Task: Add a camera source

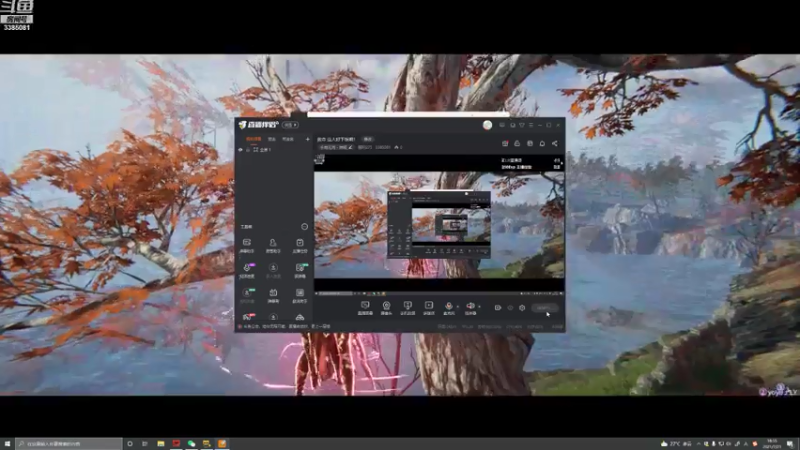Action: 386,308
